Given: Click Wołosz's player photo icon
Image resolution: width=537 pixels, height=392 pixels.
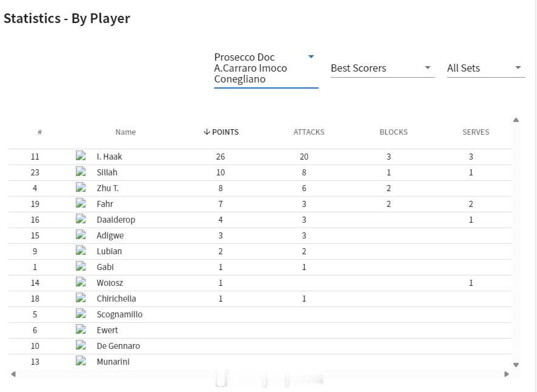Looking at the screenshot, I should [x=81, y=282].
